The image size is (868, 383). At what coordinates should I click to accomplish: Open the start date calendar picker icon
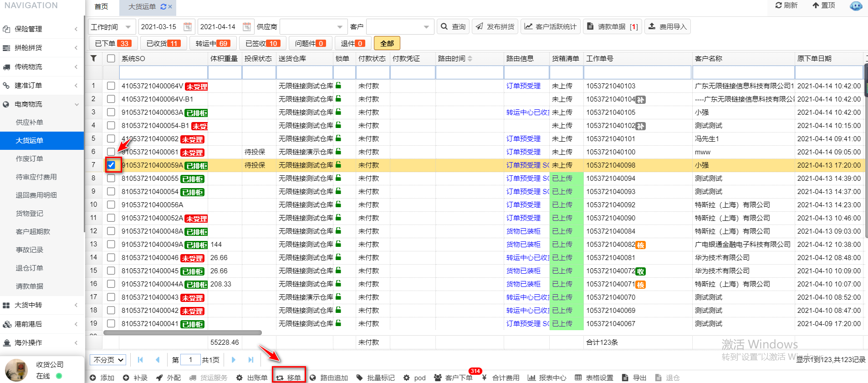point(188,27)
